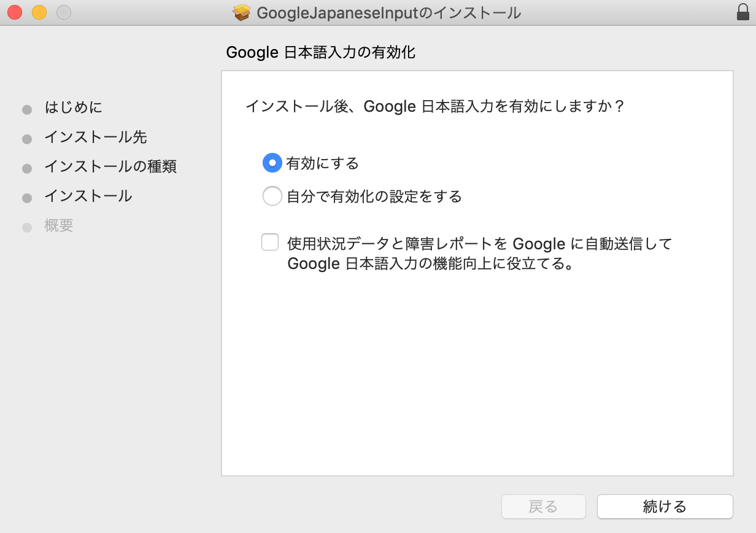Choose 自分で有効化の設定をする option
The image size is (756, 533).
coord(272,195)
